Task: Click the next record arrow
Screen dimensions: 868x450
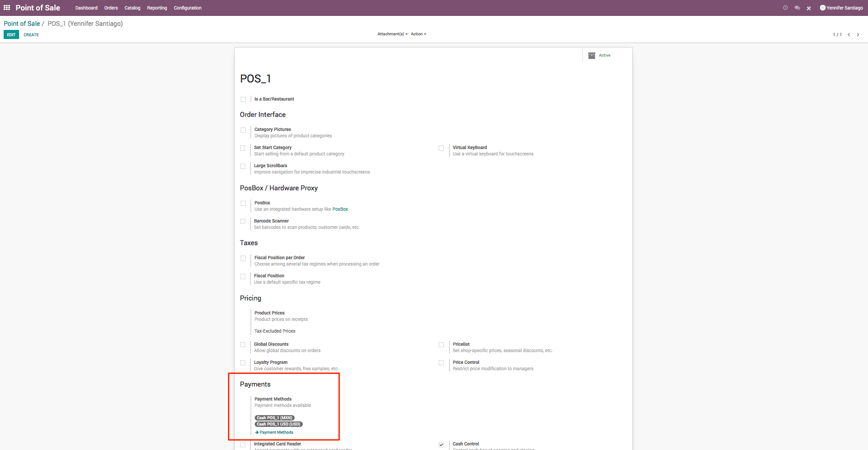Action: (x=858, y=34)
